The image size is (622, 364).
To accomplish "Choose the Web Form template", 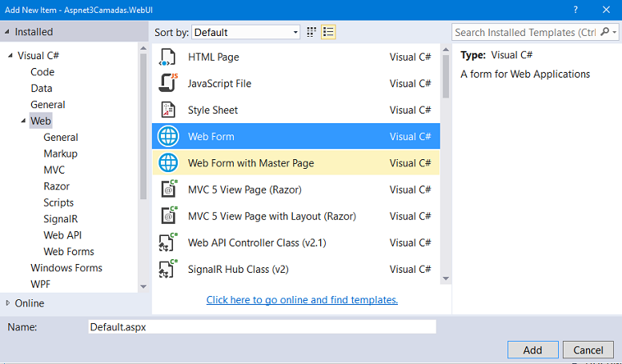I will pos(296,137).
